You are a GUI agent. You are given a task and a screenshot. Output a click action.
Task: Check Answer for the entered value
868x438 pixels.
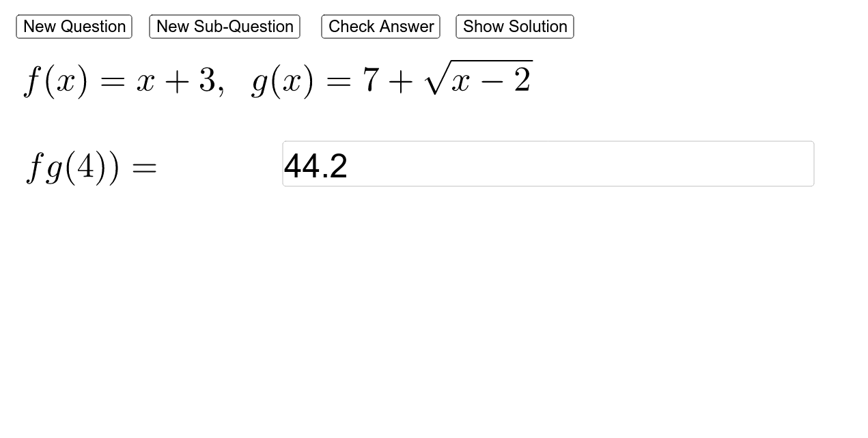380,27
